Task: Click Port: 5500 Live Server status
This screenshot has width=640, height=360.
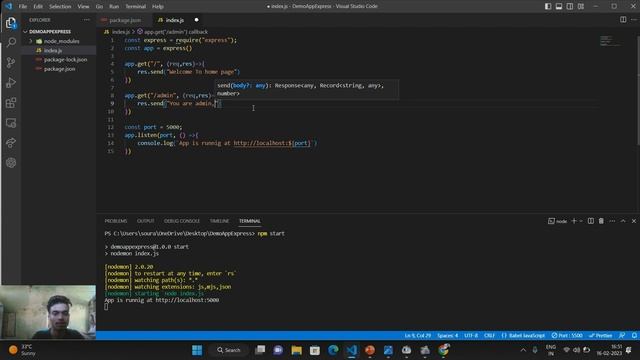Action: coord(567,335)
